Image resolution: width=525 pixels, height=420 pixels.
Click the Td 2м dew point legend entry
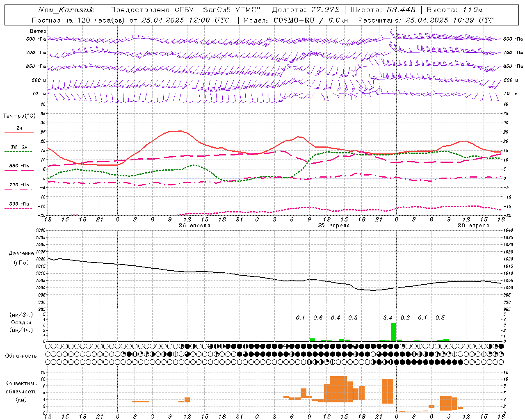click(19, 147)
